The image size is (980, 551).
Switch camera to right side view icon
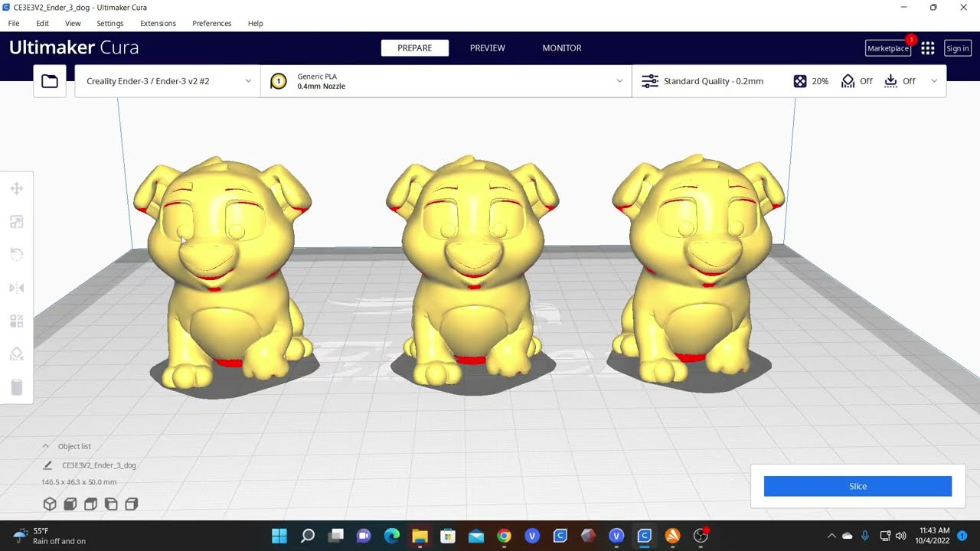pyautogui.click(x=131, y=504)
